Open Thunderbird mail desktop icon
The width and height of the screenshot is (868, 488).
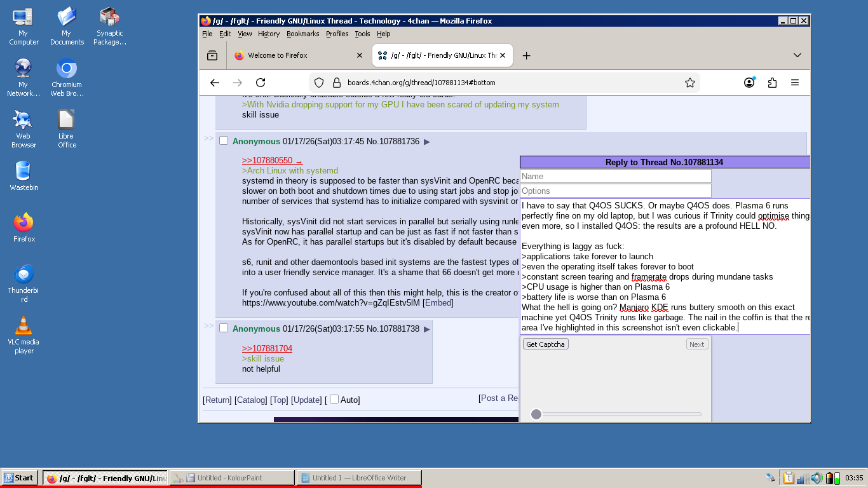tap(24, 283)
